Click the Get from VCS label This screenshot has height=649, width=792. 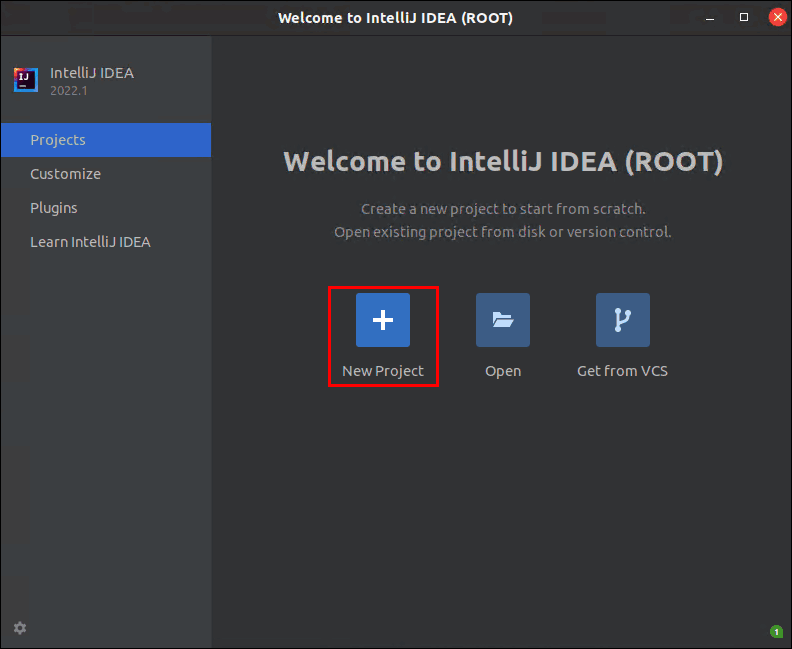[x=622, y=371]
